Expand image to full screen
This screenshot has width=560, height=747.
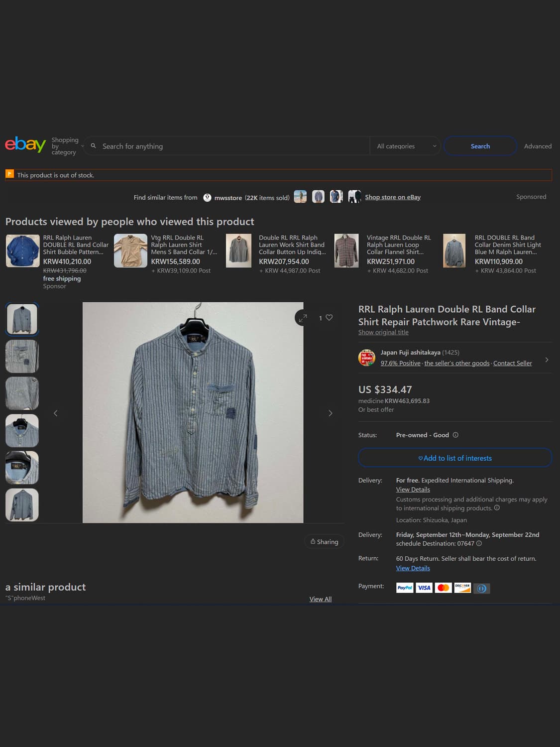pyautogui.click(x=303, y=318)
